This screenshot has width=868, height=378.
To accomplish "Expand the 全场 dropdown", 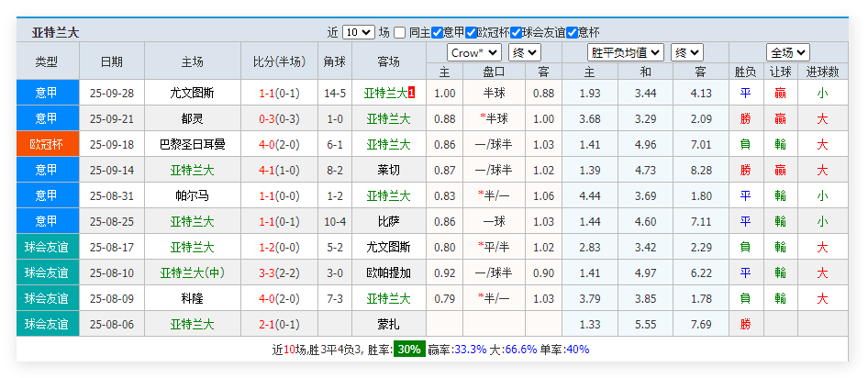I will [787, 52].
